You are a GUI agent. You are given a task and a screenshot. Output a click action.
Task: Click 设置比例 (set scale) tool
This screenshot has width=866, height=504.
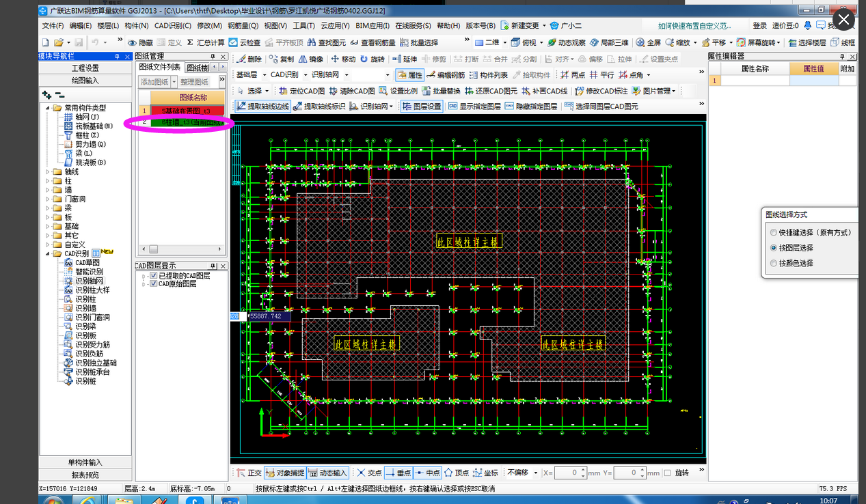point(398,91)
